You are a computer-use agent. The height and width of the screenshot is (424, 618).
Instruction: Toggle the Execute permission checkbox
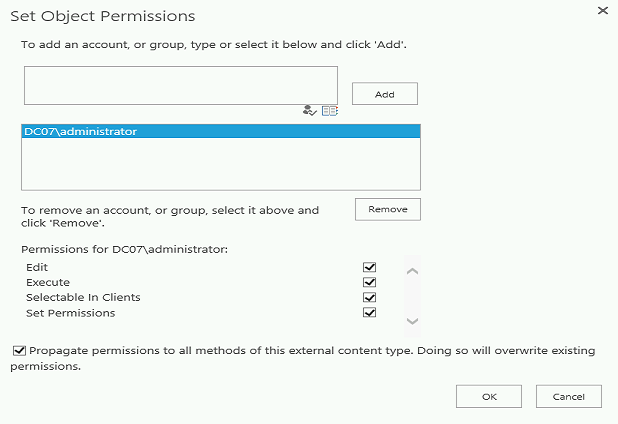(369, 283)
